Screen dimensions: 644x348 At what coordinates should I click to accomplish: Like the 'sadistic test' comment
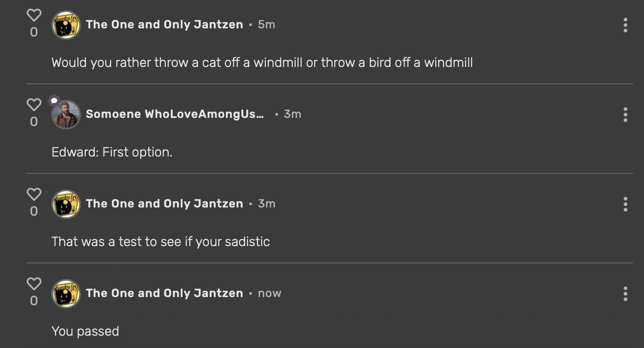click(34, 195)
